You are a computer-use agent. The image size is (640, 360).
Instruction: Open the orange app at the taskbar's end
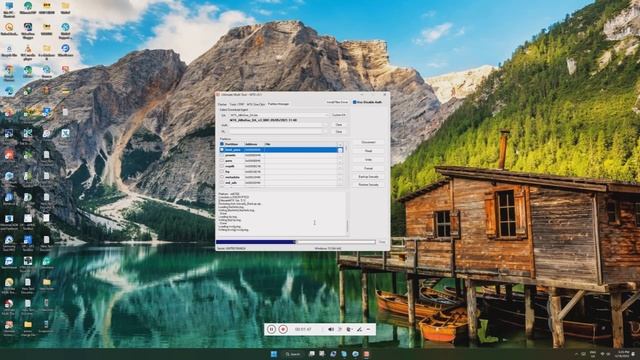click(366, 354)
